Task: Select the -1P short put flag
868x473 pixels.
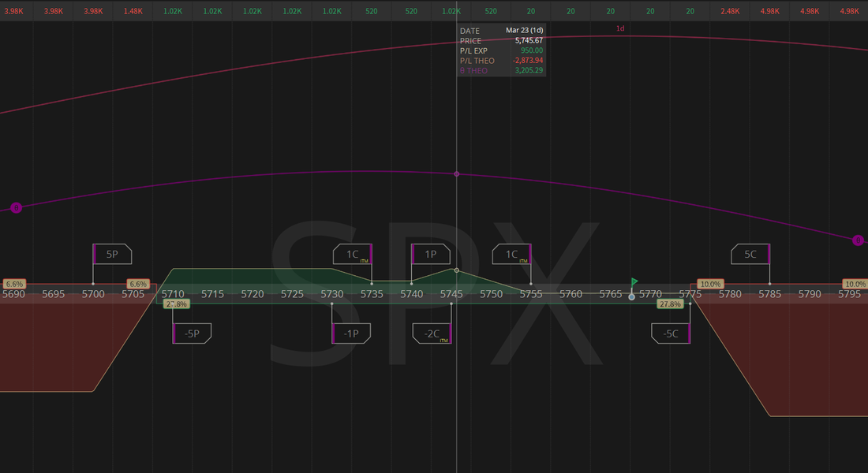Action: pyautogui.click(x=351, y=333)
